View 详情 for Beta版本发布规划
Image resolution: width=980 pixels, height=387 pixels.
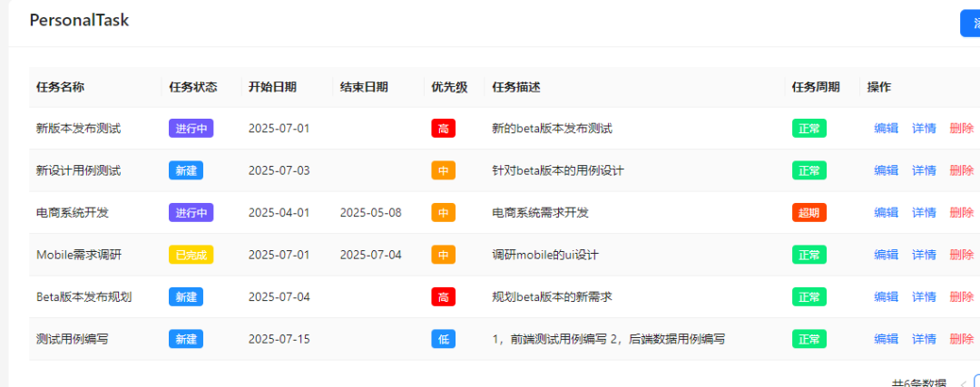[x=924, y=296]
